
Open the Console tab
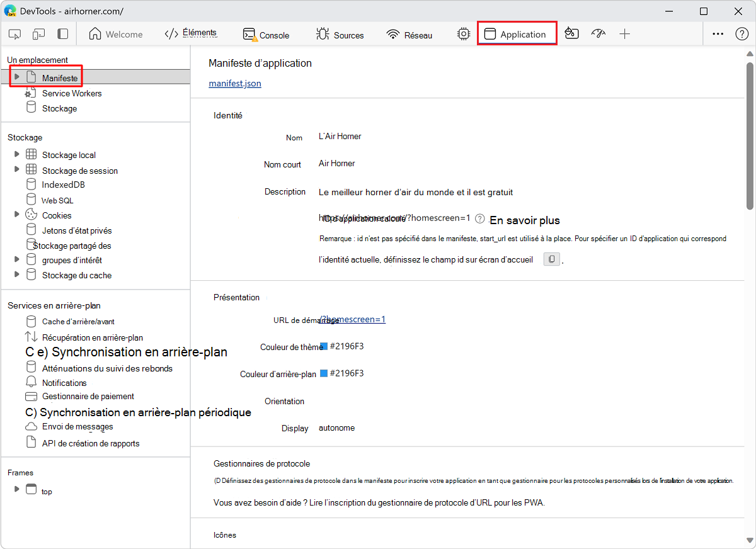(266, 35)
